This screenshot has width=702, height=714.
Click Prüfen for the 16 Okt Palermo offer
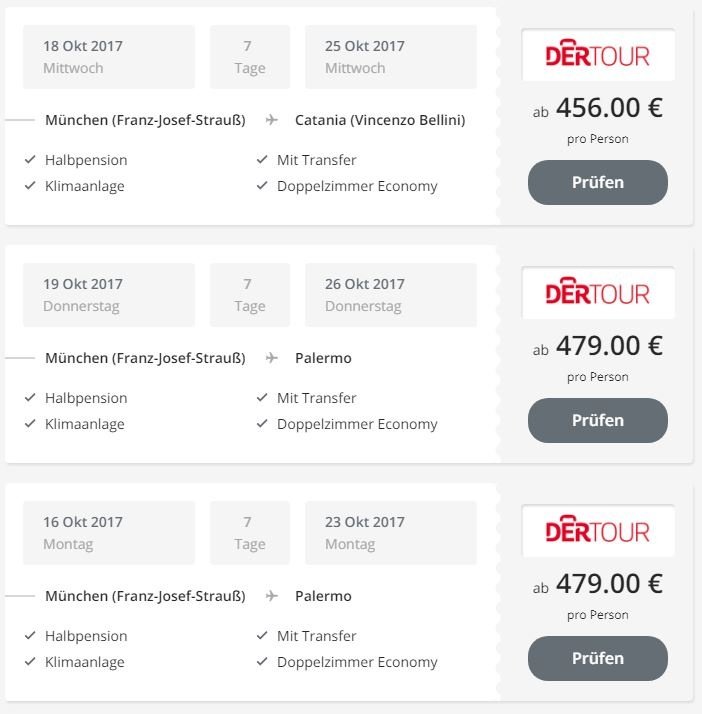598,658
